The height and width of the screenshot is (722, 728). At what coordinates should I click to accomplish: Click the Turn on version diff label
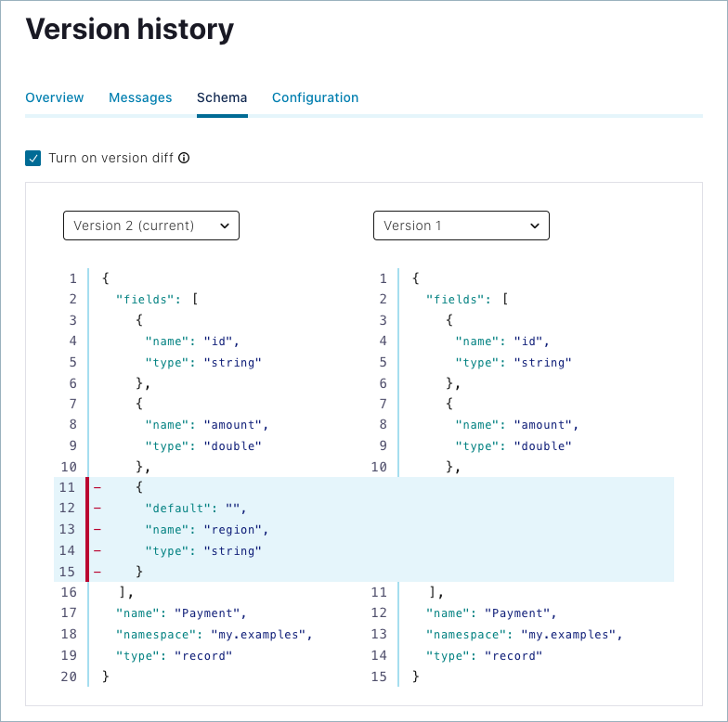[x=111, y=158]
